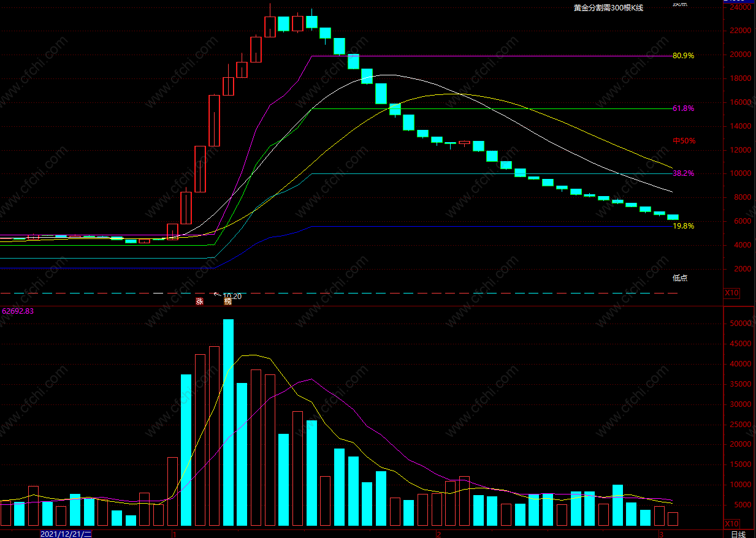Click the 62692.83 volume value
The height and width of the screenshot is (538, 756).
(x=18, y=311)
